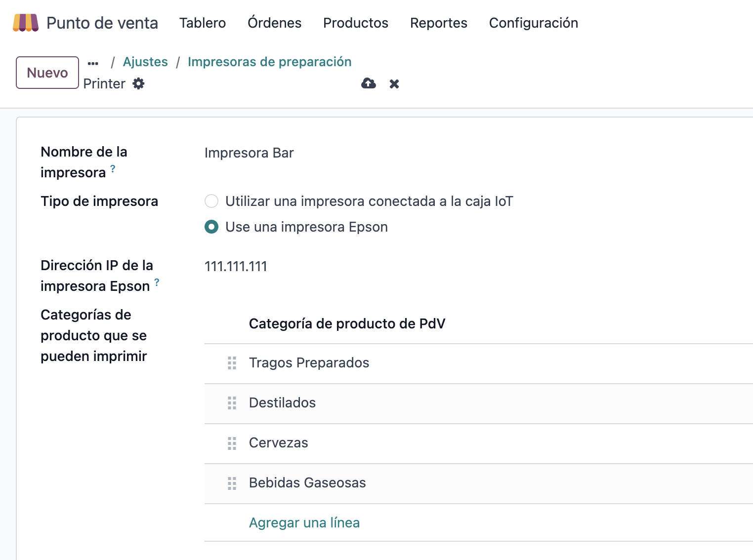Show help tooltip for Dirección IP Epson
This screenshot has height=560, width=753.
[157, 282]
